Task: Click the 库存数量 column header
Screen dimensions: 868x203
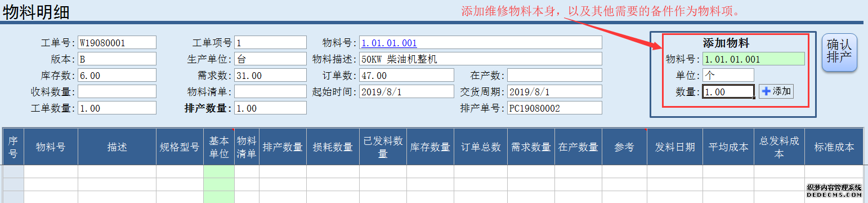Action: [x=430, y=147]
